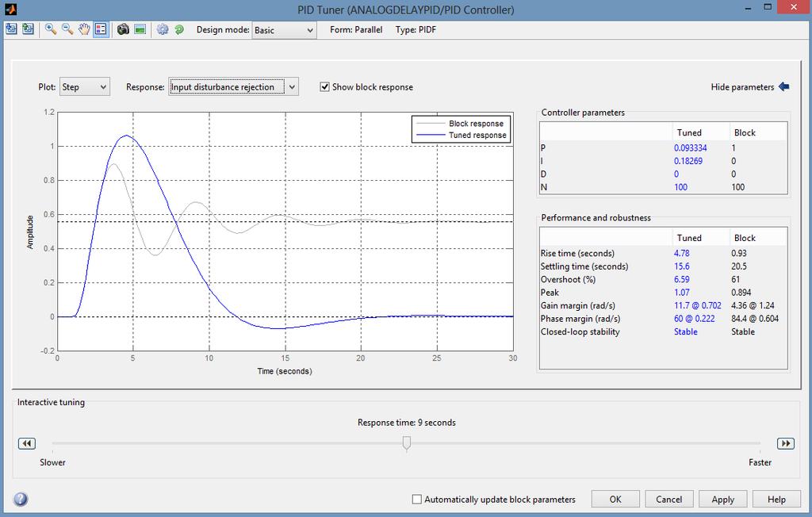Click the blue arrow beside Hide parameters
Viewport: 812px width, 517px height.
click(x=784, y=86)
